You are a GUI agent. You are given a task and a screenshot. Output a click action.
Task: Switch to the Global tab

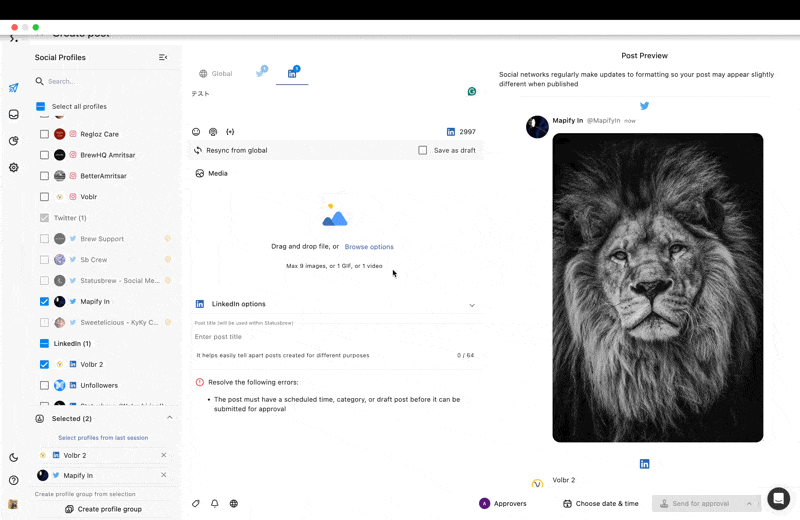pos(215,73)
